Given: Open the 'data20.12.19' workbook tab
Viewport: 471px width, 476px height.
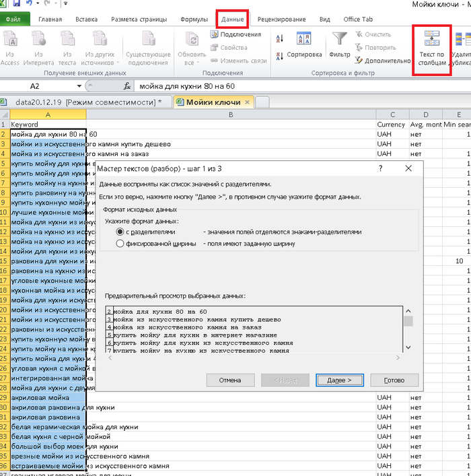Looking at the screenshot, I should click(87, 102).
